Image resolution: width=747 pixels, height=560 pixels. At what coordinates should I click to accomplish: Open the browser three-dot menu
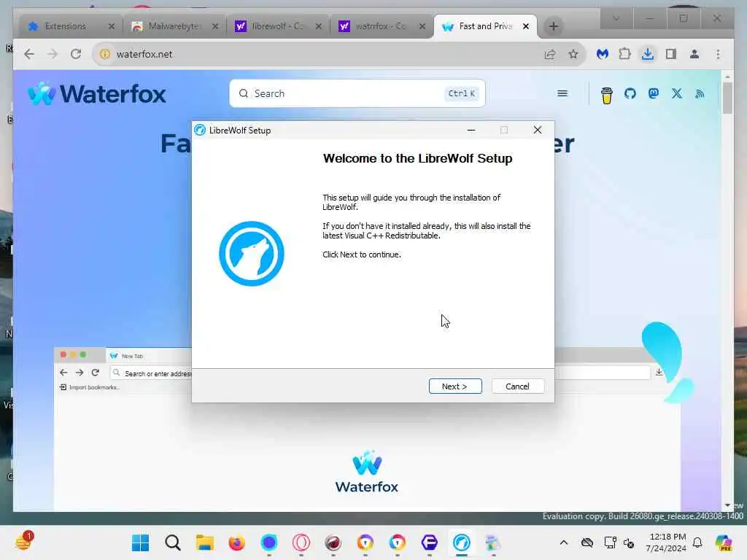click(x=718, y=54)
